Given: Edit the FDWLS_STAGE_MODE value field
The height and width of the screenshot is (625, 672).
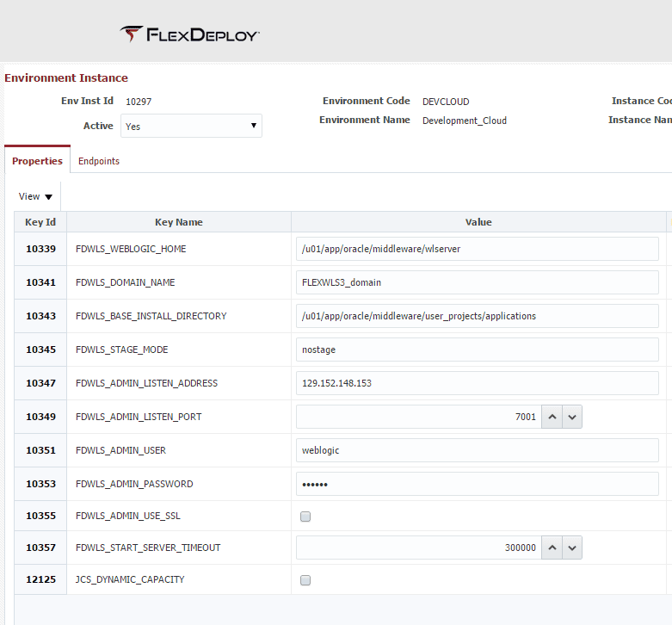Looking at the screenshot, I should (477, 350).
